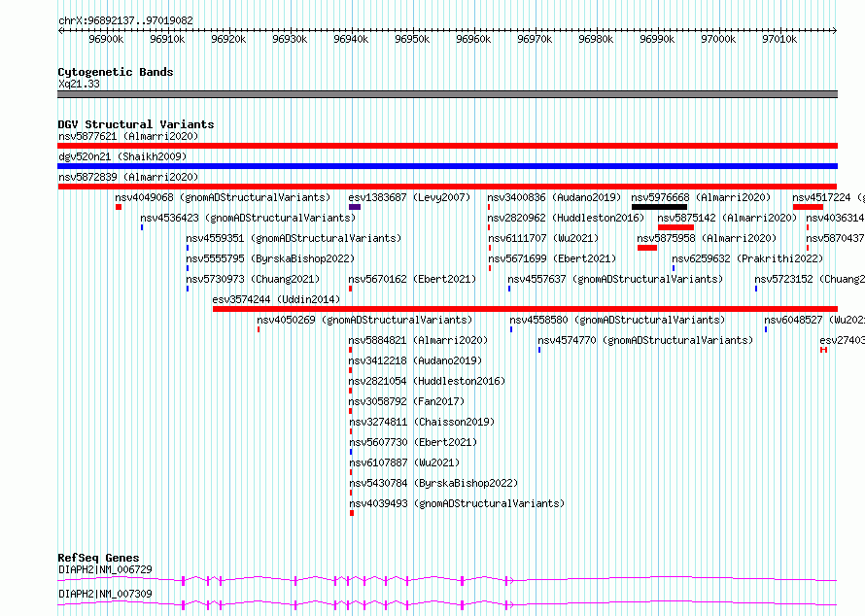Click the nsv4557637 gnomAD variant label

pos(615,279)
